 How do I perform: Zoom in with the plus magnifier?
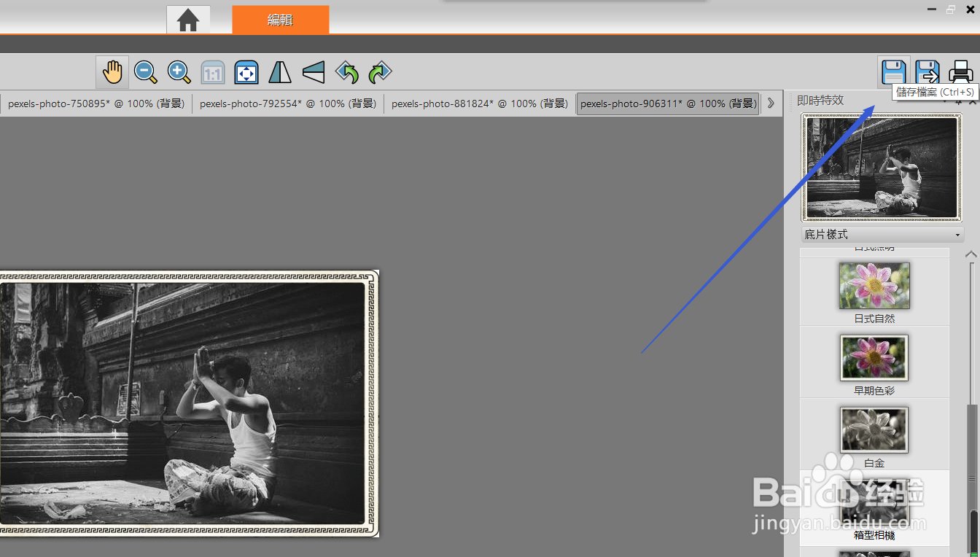(x=179, y=72)
